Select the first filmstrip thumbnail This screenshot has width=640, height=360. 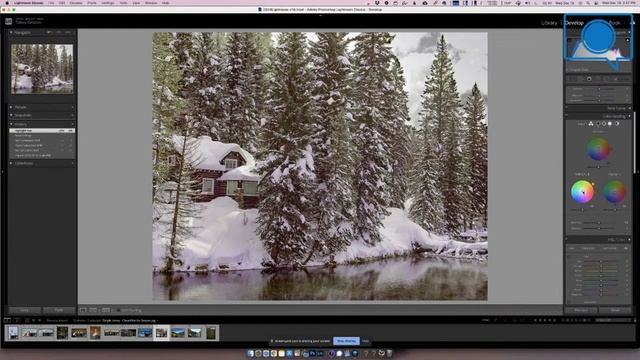(13, 333)
